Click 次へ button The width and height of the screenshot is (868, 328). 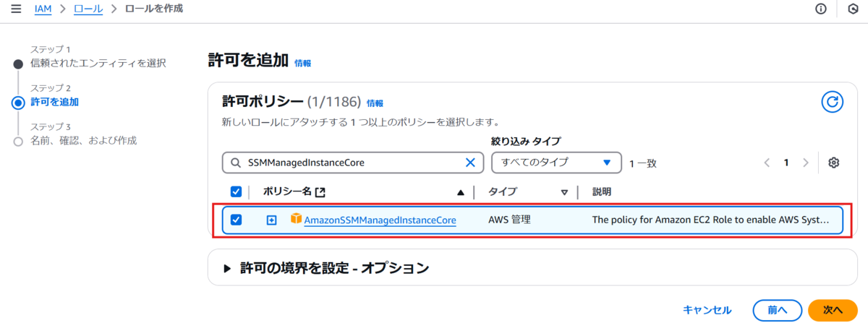[x=833, y=310]
